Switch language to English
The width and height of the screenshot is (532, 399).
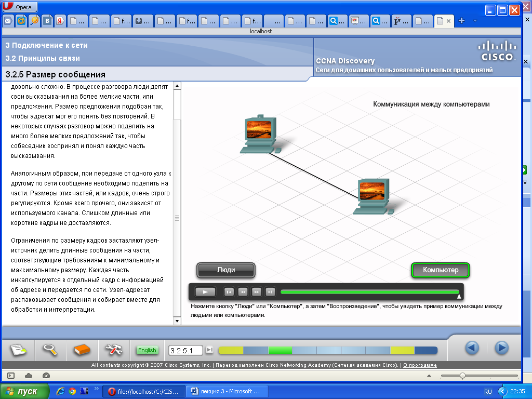(147, 350)
